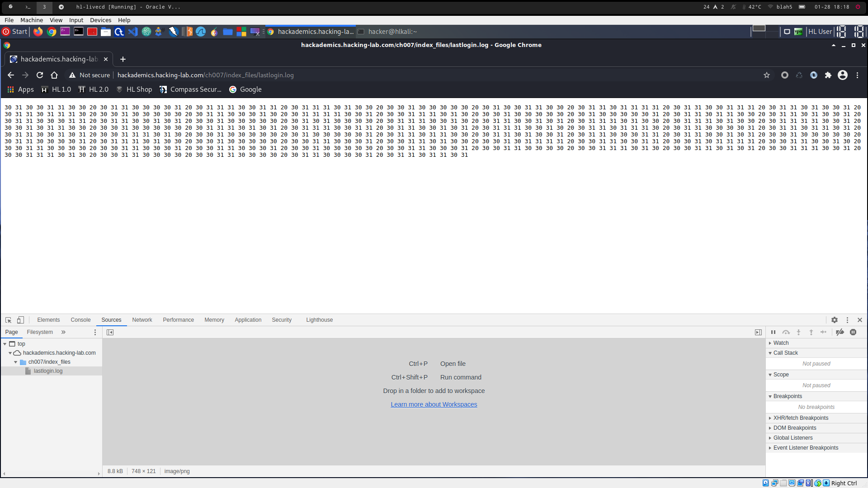Toggle deactivate breakpoints icon

(840, 332)
